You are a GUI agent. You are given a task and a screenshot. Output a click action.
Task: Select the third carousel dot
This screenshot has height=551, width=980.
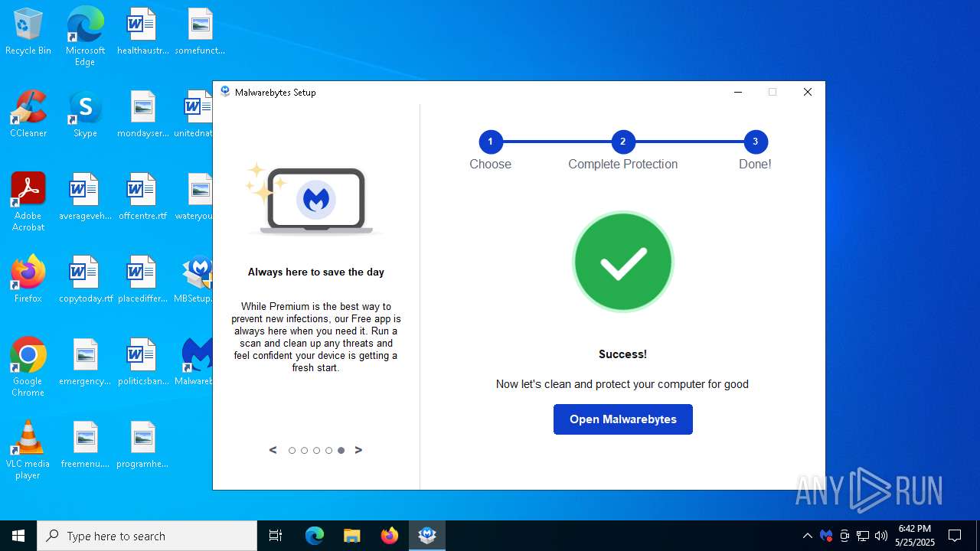coord(316,451)
